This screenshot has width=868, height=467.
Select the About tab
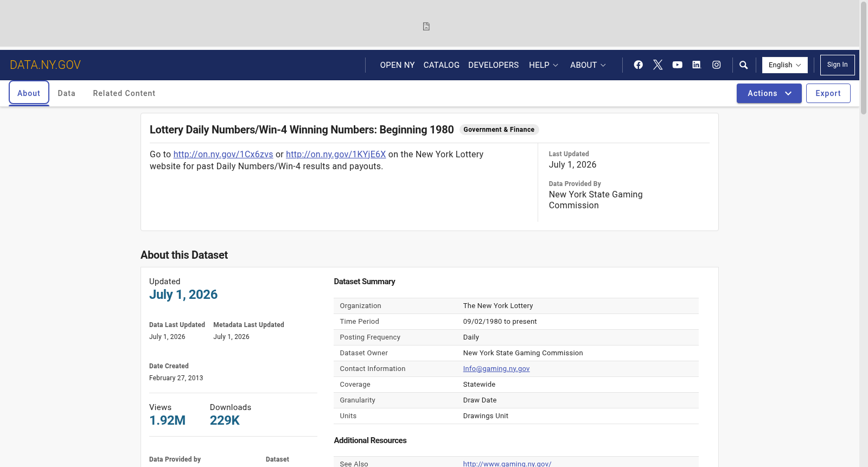coord(29,93)
